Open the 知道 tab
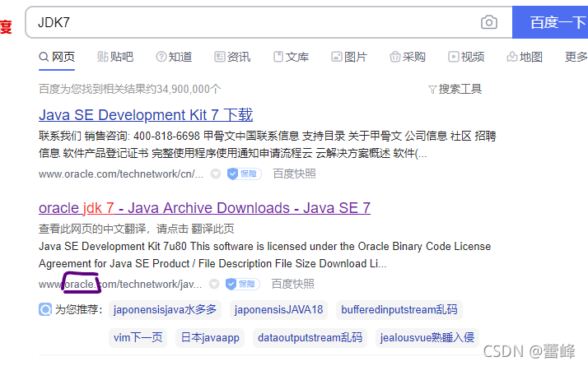Image resolution: width=588 pixels, height=366 pixels. click(174, 57)
